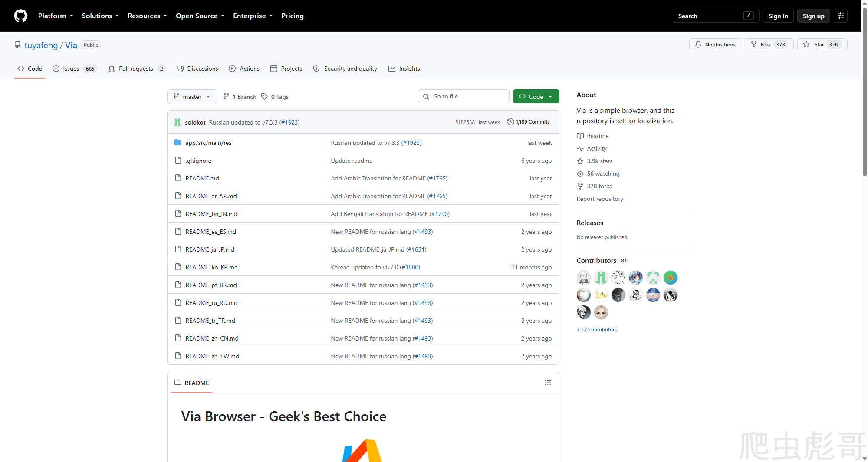Viewport: 868px width, 462px height.
Task: Switch to the Insights tab
Action: (404, 69)
